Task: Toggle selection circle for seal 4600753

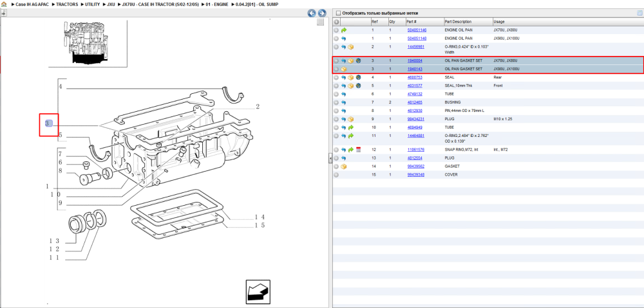Action: 336,78
